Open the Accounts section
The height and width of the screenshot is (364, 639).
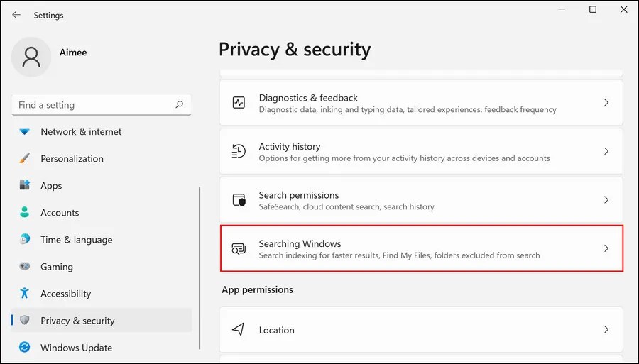click(x=102, y=212)
